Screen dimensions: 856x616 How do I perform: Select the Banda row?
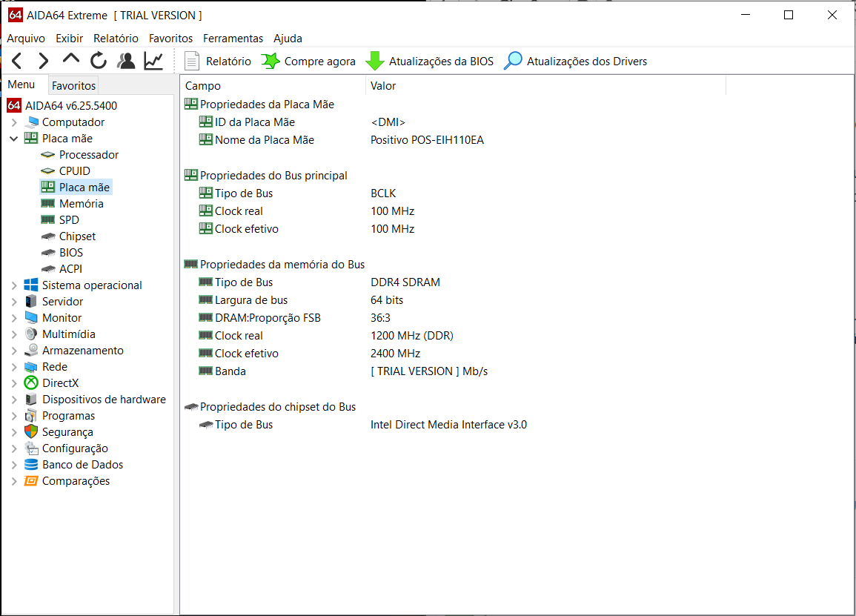(230, 371)
